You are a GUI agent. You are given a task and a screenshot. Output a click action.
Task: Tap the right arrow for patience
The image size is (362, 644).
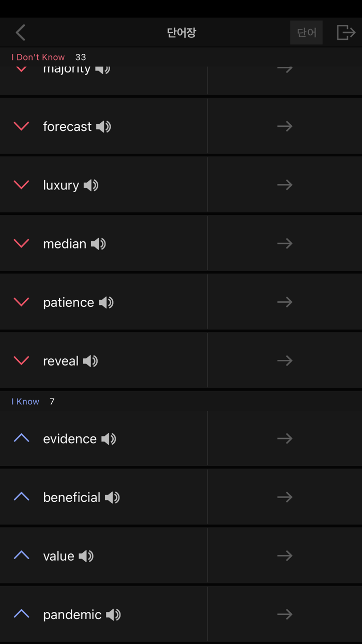click(284, 302)
